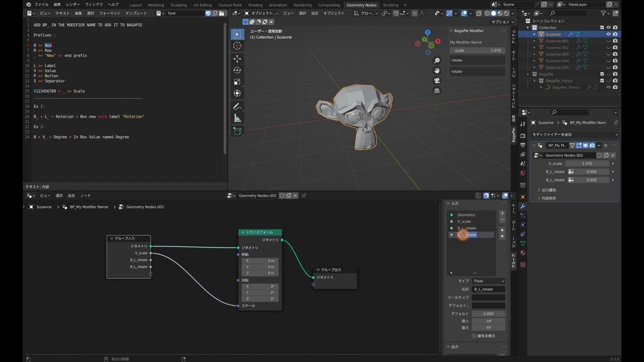This screenshot has width=644, height=362.
Task: Collapse the BagaPie Modifier panel
Action: click(451, 31)
